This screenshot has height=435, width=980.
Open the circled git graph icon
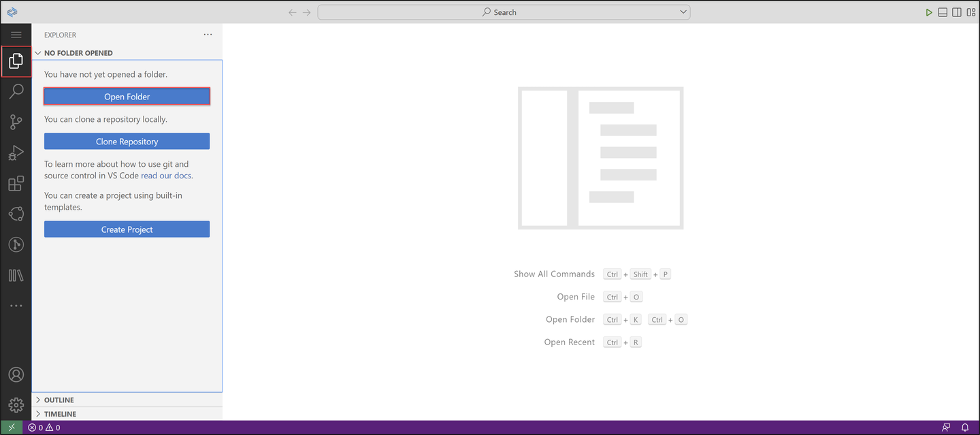[16, 244]
